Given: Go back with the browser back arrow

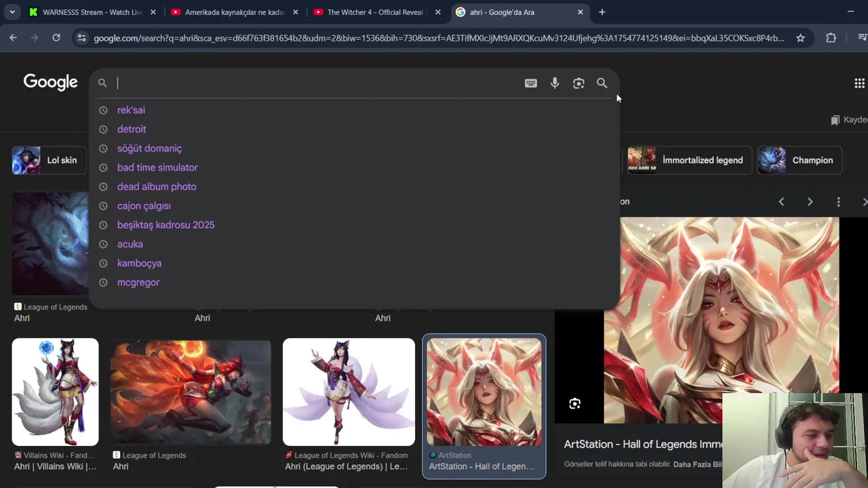Looking at the screenshot, I should coord(14,38).
